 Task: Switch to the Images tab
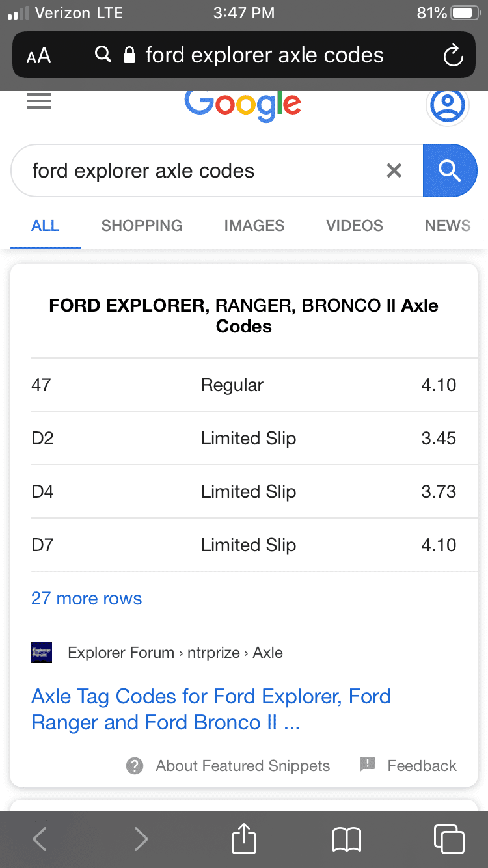[x=254, y=226]
